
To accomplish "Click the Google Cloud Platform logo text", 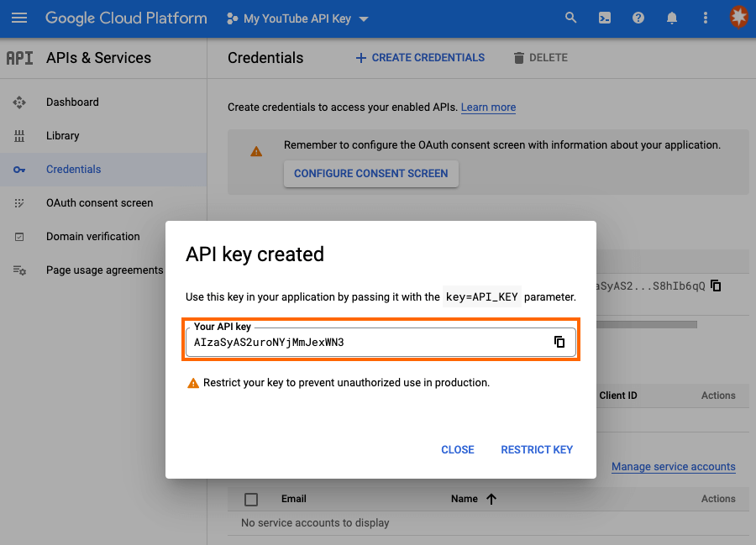I will [x=126, y=18].
